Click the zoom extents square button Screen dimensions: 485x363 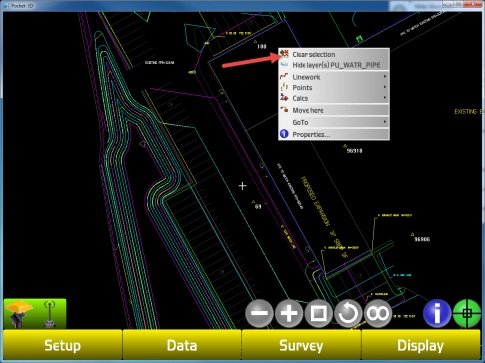click(318, 313)
